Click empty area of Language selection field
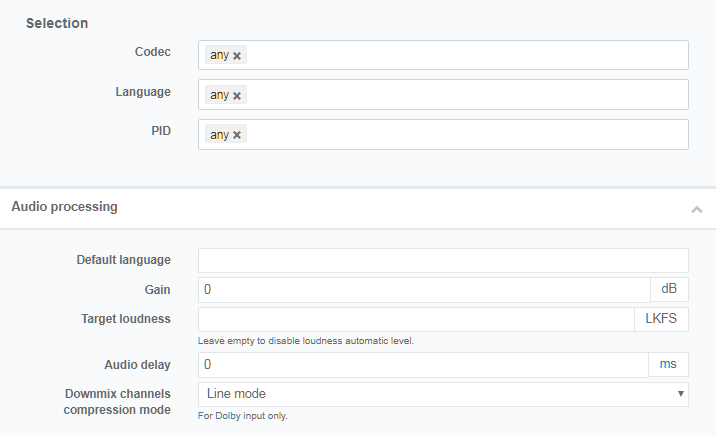Image resolution: width=716 pixels, height=435 pixels. tap(460, 95)
